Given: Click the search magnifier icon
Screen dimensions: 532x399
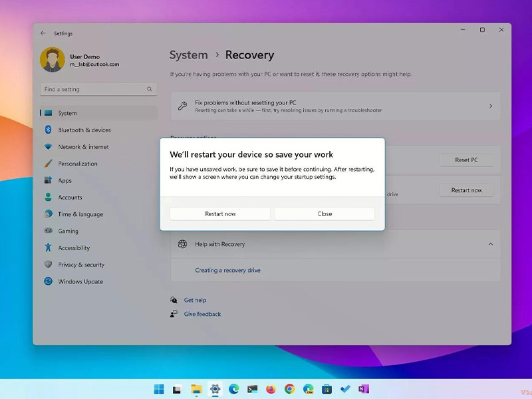Looking at the screenshot, I should 149,89.
